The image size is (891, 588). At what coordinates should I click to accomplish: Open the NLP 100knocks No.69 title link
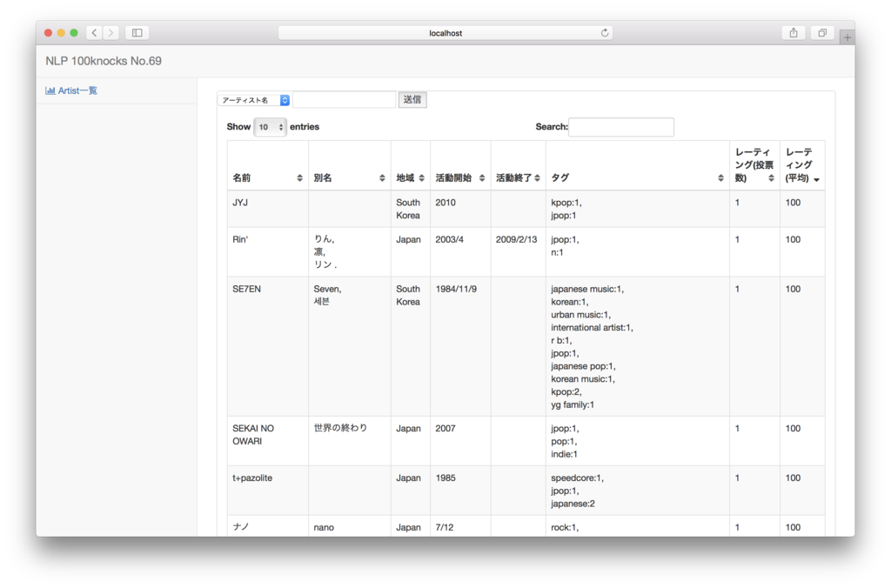[x=104, y=61]
